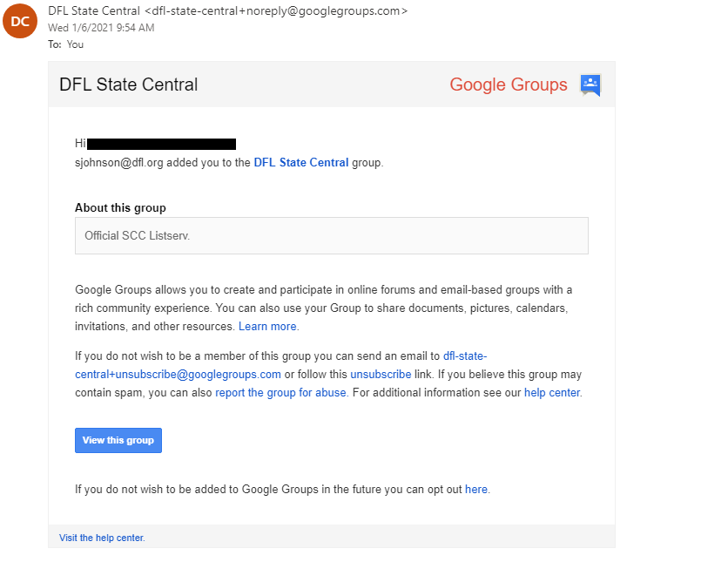Open report the group for abuse link

280,392
